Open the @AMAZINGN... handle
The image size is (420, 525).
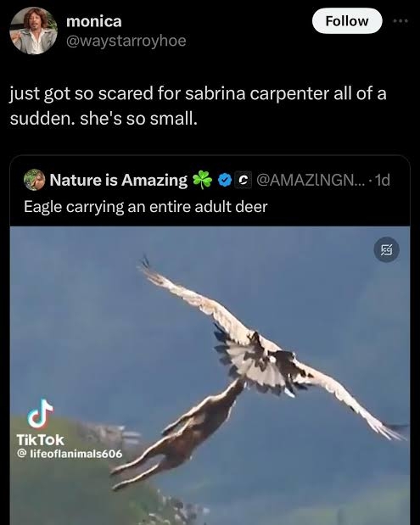tap(311, 180)
